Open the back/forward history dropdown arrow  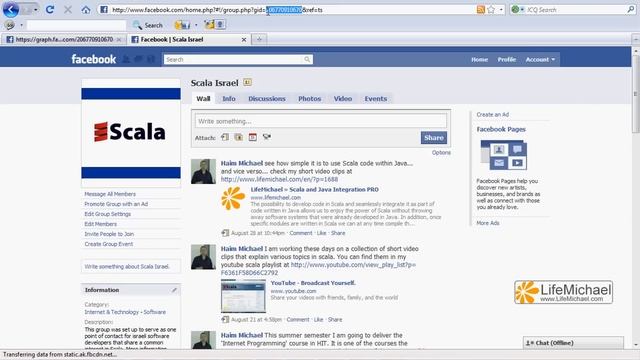(x=36, y=9)
